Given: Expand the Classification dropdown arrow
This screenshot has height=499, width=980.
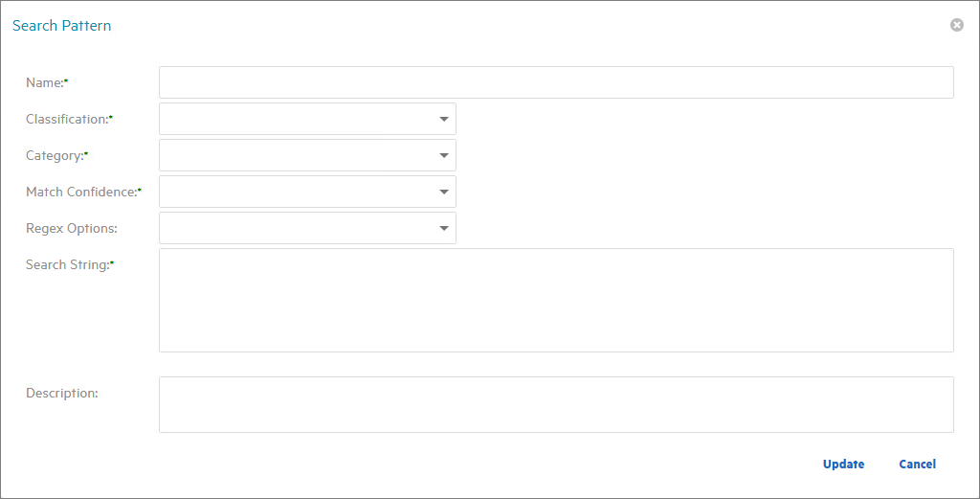Looking at the screenshot, I should 444,119.
